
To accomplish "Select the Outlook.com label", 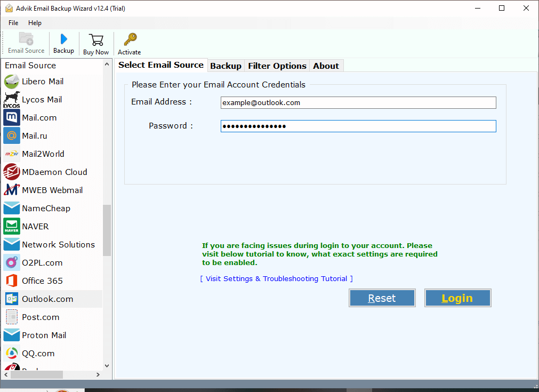I will point(47,299).
